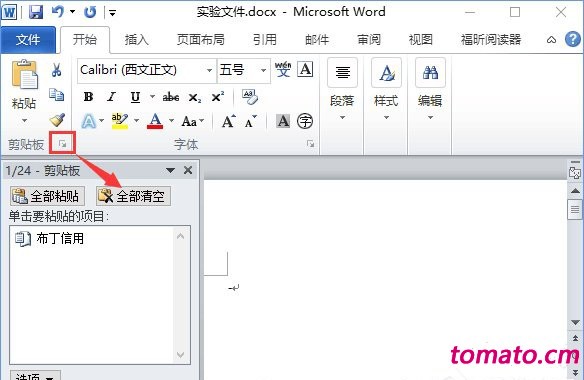Open the red font color dropdown arrow

(x=171, y=120)
